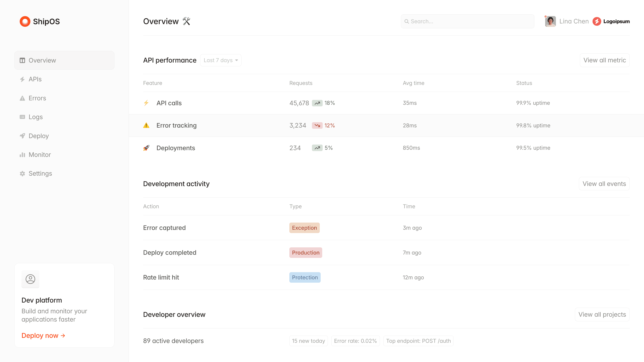Click the View all metric button
The image size is (644, 362).
point(604,60)
